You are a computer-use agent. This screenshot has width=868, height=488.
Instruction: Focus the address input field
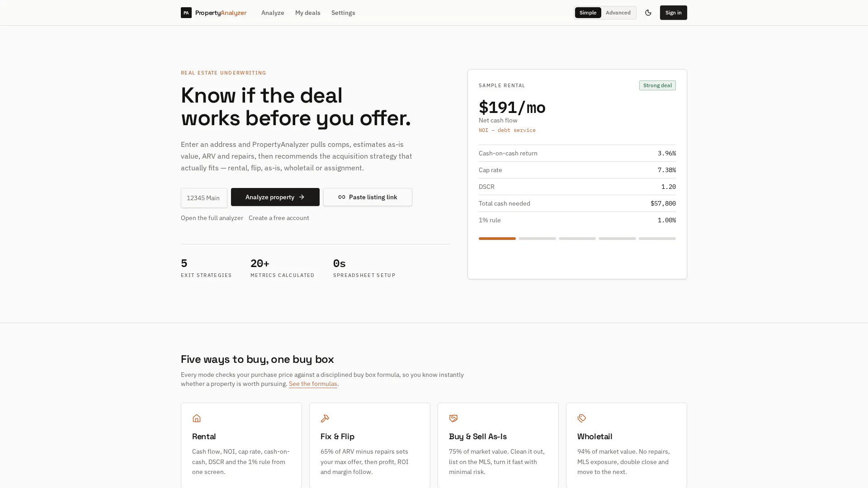tap(204, 198)
